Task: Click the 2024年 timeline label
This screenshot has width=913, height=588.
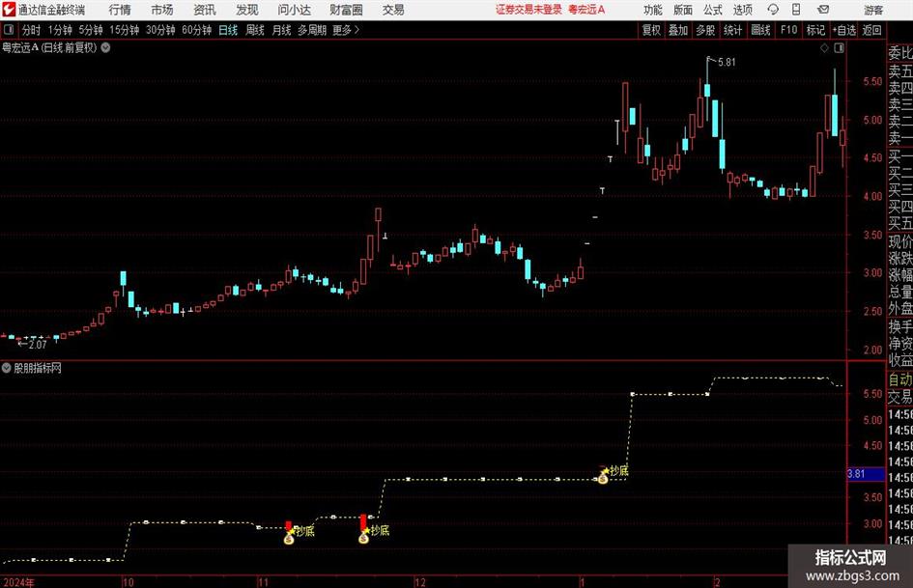Action: coord(18,582)
